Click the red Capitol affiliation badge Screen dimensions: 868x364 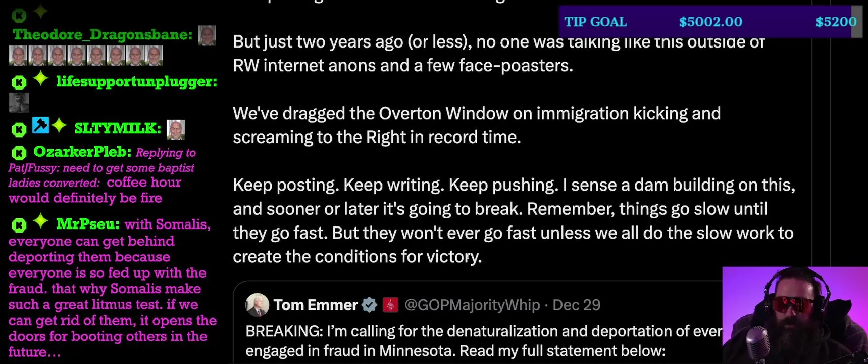[390, 305]
